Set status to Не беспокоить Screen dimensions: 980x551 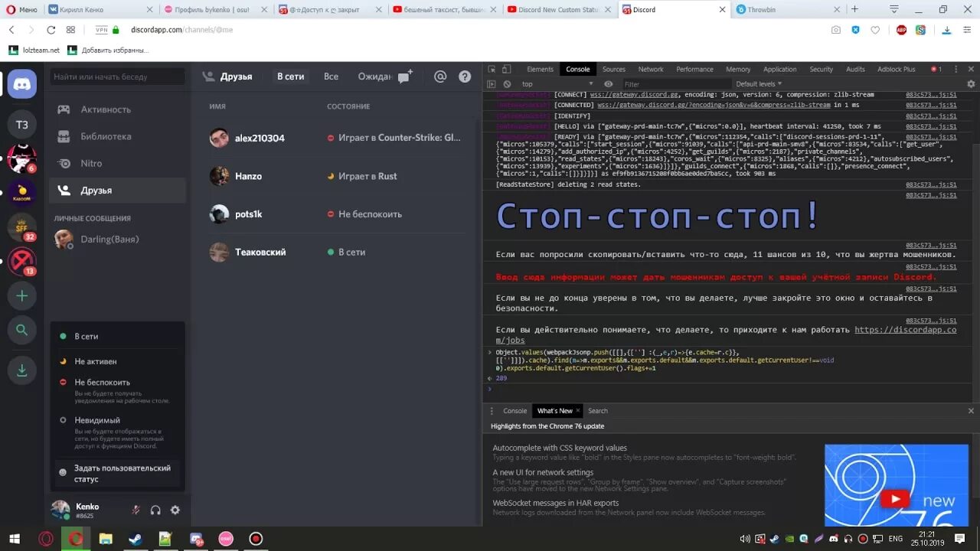(x=118, y=390)
